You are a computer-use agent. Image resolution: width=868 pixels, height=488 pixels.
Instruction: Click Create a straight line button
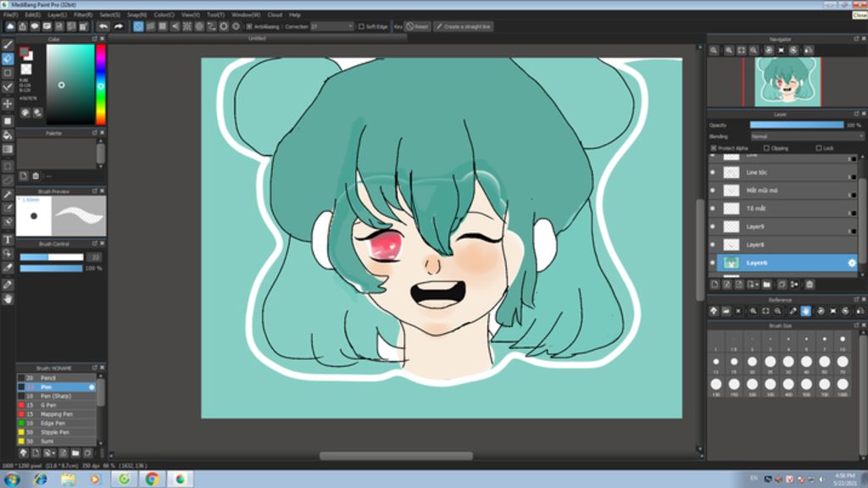pos(464,26)
